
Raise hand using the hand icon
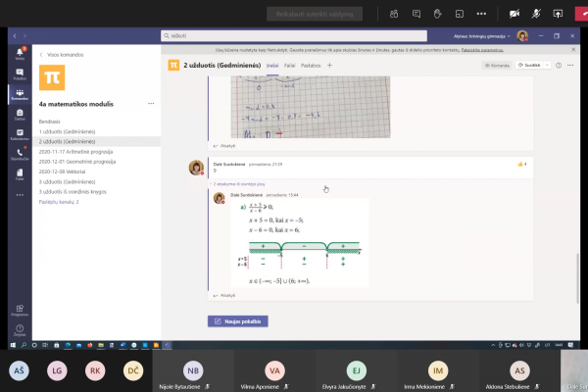[438, 14]
